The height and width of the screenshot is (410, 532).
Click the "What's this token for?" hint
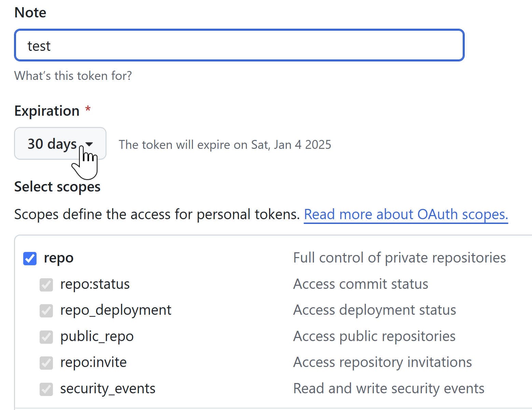click(x=73, y=75)
